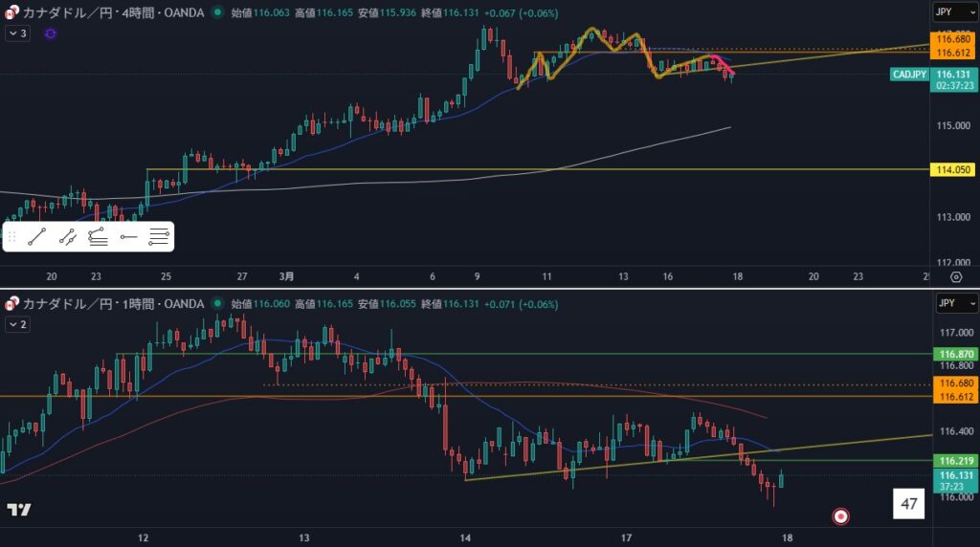Click the 1-hour chart symbol title
The height and width of the screenshot is (547, 980).
tap(105, 304)
